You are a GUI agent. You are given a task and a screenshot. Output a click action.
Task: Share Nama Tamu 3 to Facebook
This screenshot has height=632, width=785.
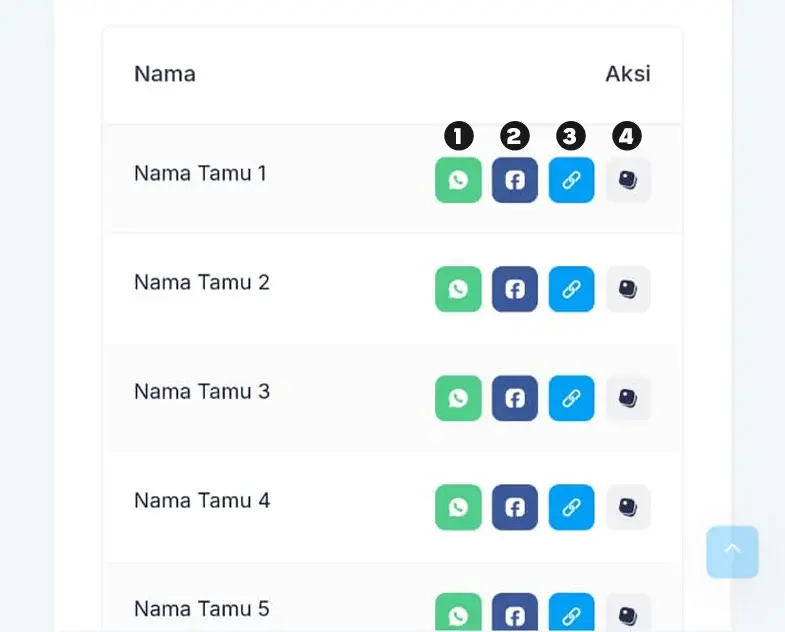[x=514, y=398]
